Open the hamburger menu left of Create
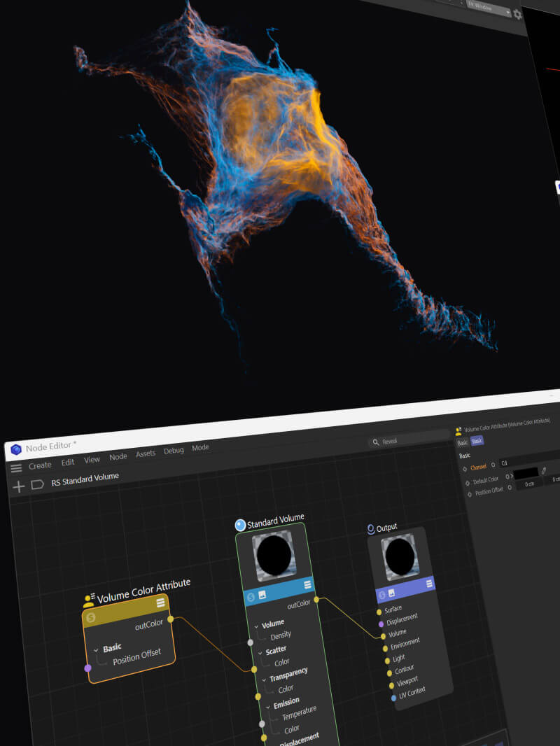Viewport: 560px width, 746px height. 16,468
